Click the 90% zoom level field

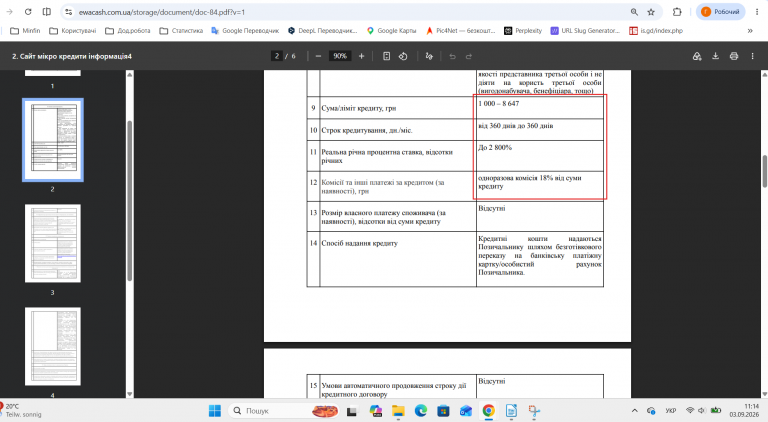coord(340,56)
